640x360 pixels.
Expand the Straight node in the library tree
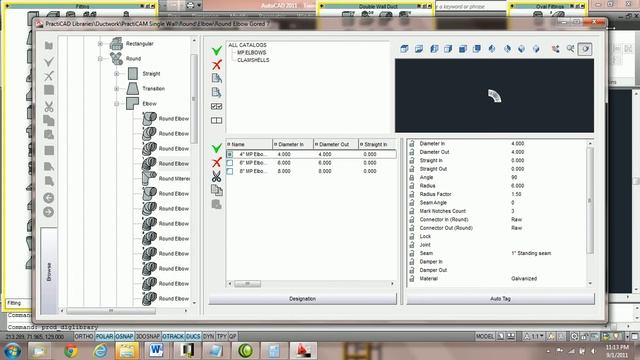click(117, 73)
